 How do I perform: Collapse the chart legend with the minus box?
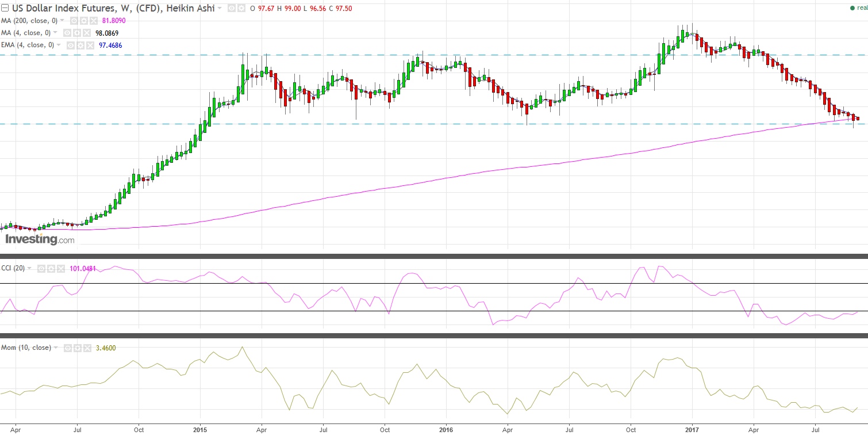(x=5, y=8)
